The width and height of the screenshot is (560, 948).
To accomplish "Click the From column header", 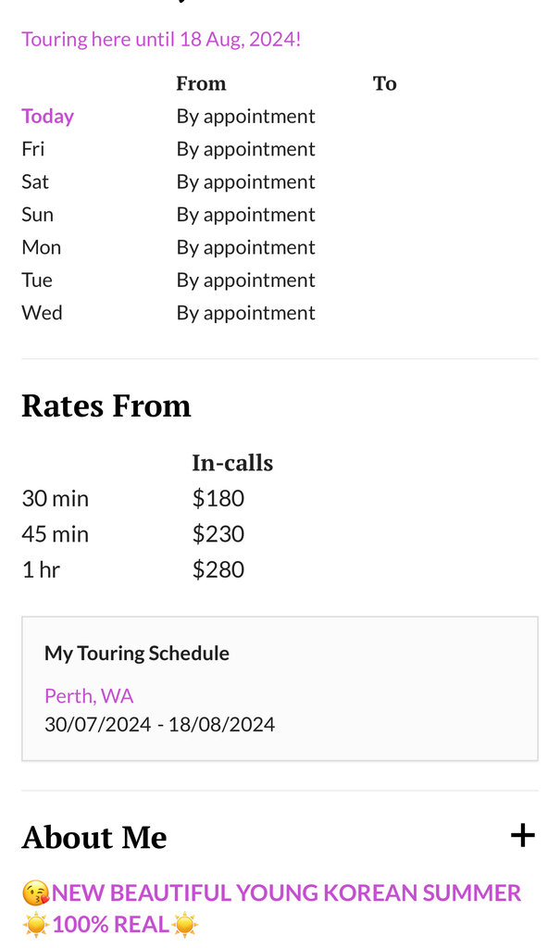I will tap(201, 83).
